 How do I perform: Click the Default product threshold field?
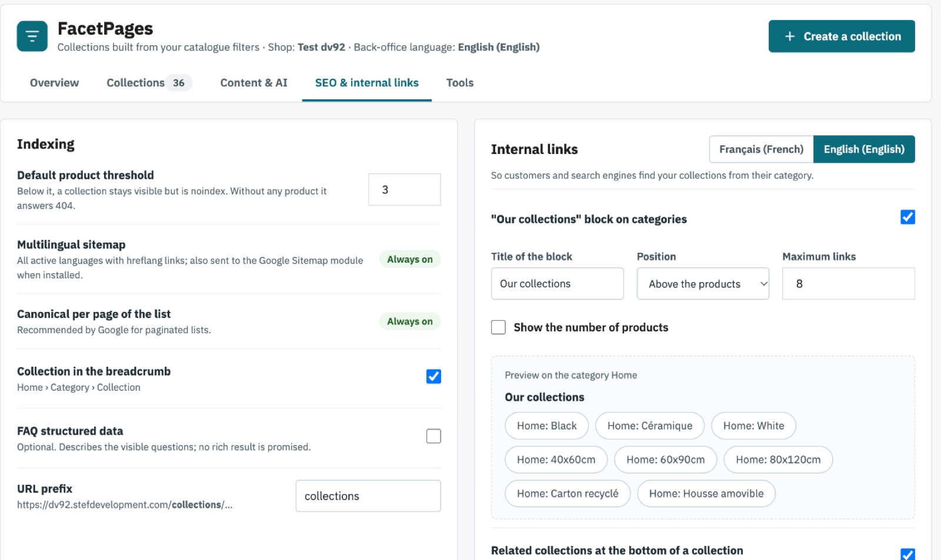[x=405, y=190]
